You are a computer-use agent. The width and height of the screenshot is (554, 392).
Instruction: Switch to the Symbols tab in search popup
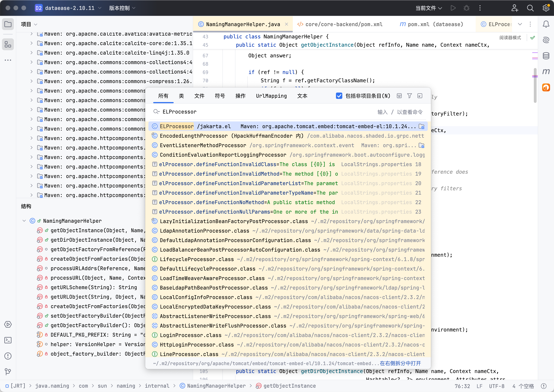[220, 96]
